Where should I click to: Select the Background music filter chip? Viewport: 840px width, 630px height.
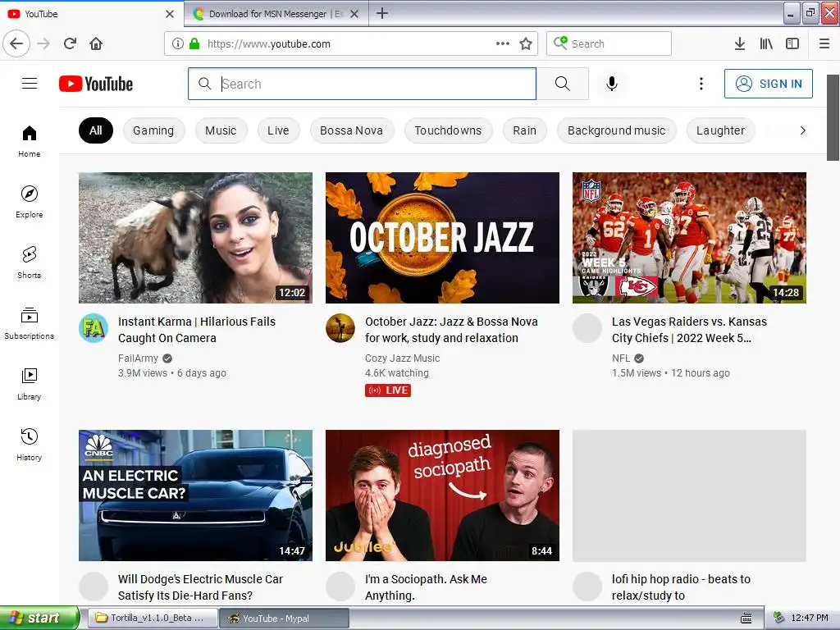coord(617,130)
